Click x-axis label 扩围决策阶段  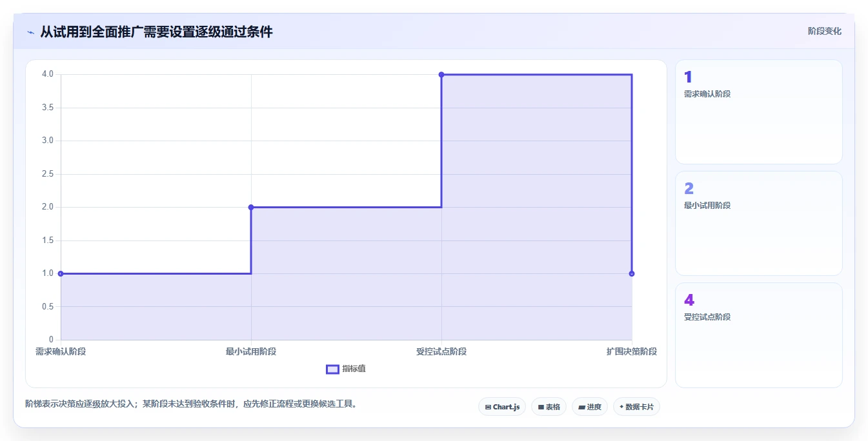tap(632, 351)
